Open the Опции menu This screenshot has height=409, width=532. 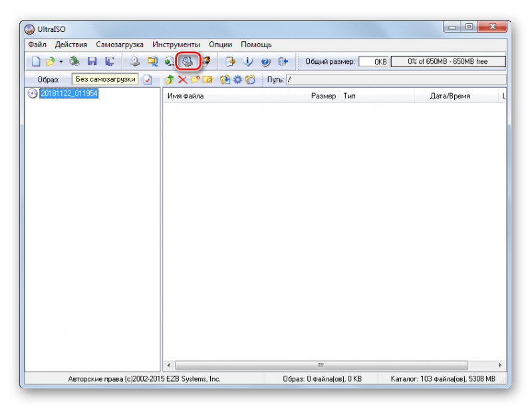[221, 45]
